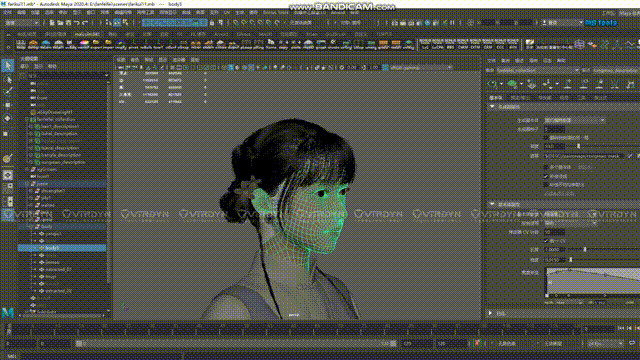Toggle snap to curves icon
Image resolution: width=640 pixels, height=360 pixels.
coord(244,23)
